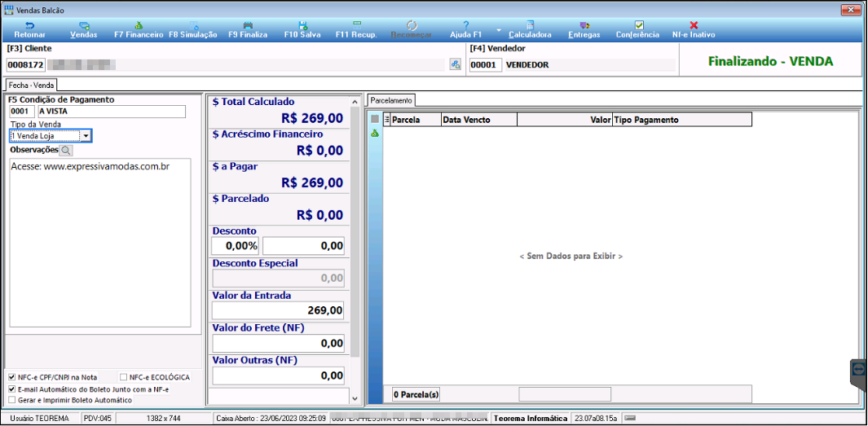Open the Calculadora tool

530,30
